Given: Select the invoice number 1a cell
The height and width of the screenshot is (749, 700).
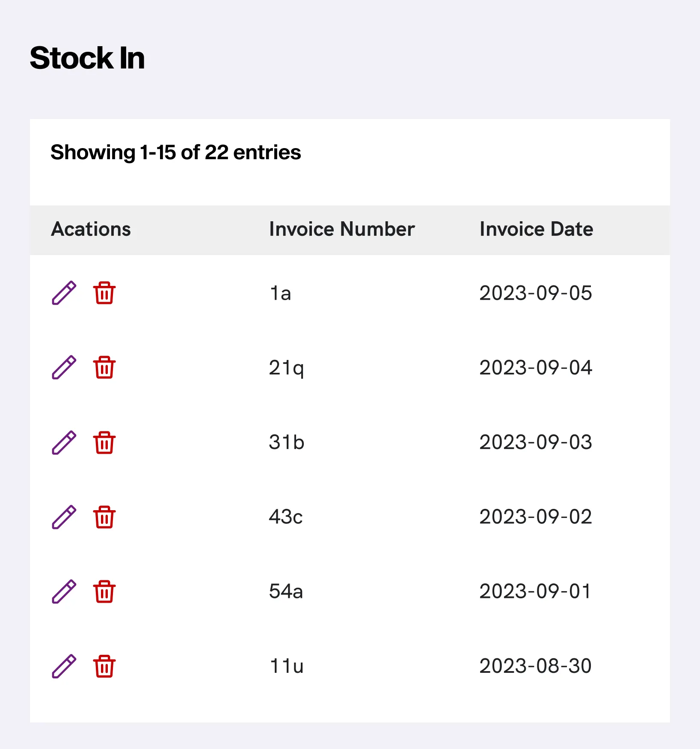Looking at the screenshot, I should point(280,294).
